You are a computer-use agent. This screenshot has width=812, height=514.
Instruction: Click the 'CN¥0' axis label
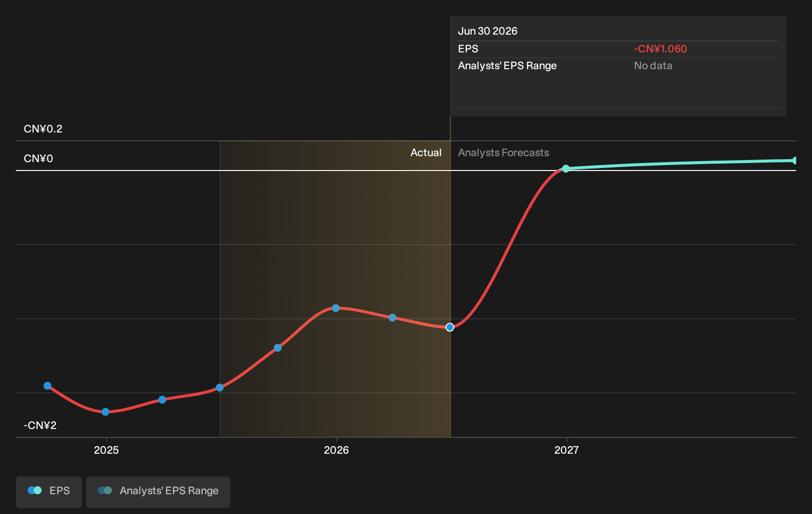tap(38, 159)
